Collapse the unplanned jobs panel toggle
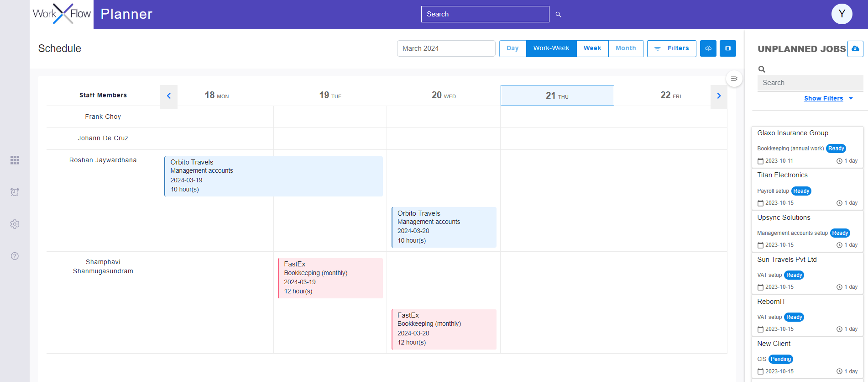Image resolution: width=868 pixels, height=382 pixels. tap(734, 79)
